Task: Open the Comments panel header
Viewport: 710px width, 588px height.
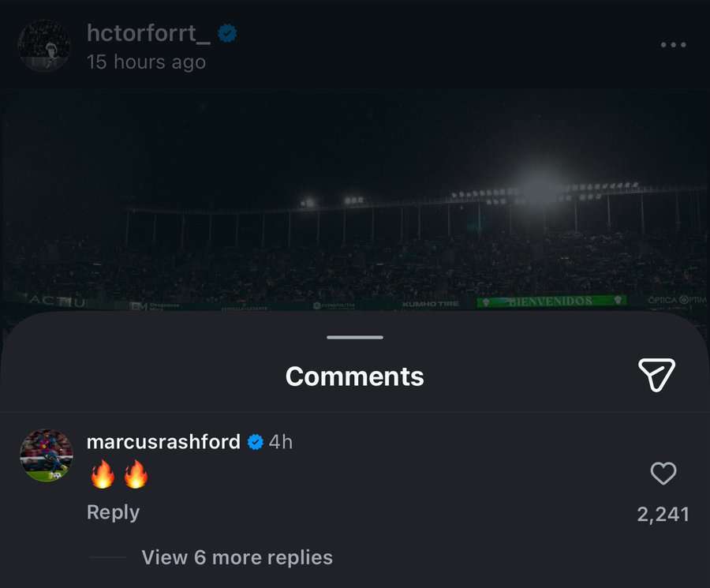Action: tap(354, 376)
